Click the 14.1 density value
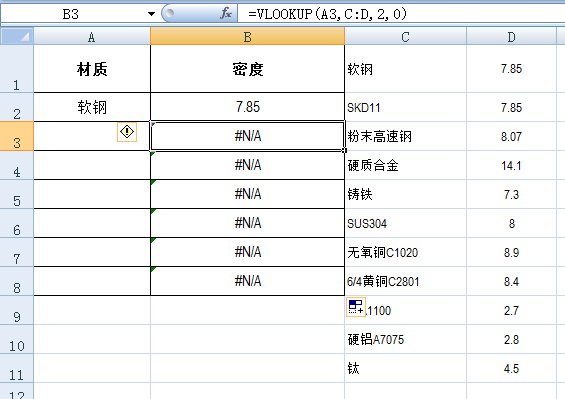Viewport: 565px width, 399px height. point(511,165)
